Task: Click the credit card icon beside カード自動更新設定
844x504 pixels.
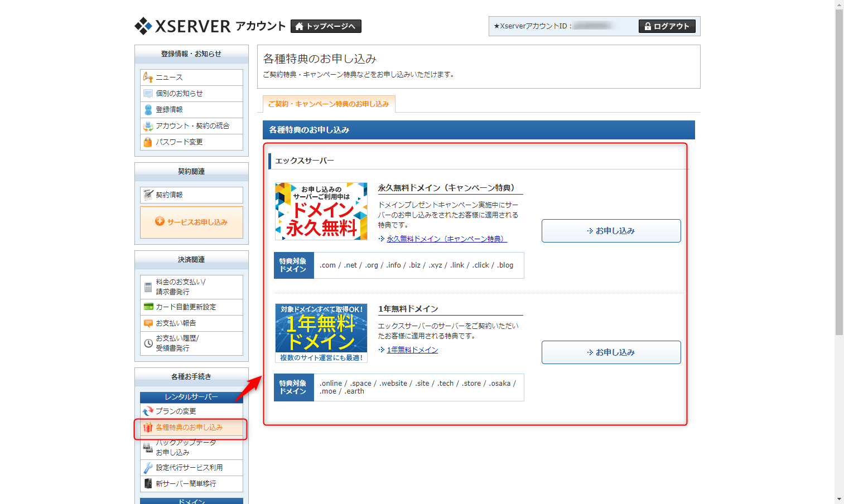Action: 148,307
